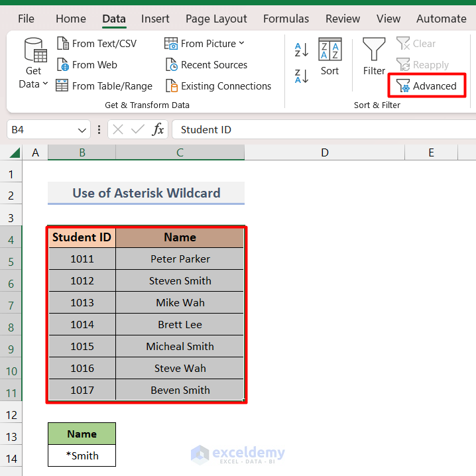Select cell containing 1017

(82, 390)
